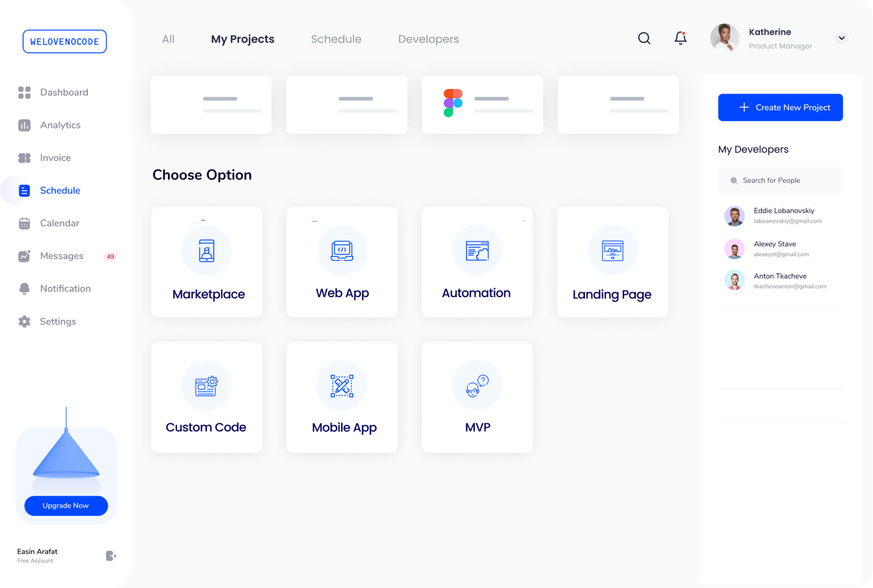Screen dimensions: 873x588
Task: Open the Invoice section
Action: pos(55,157)
